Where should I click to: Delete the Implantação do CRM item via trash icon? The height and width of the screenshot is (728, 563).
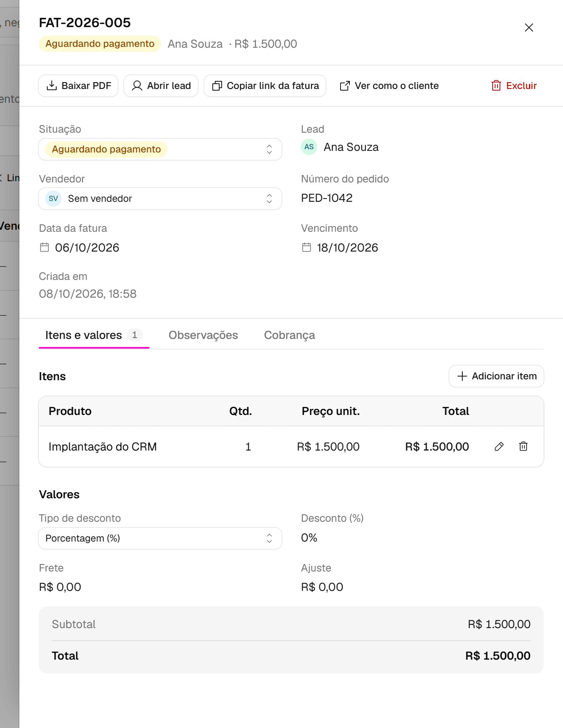[523, 447]
